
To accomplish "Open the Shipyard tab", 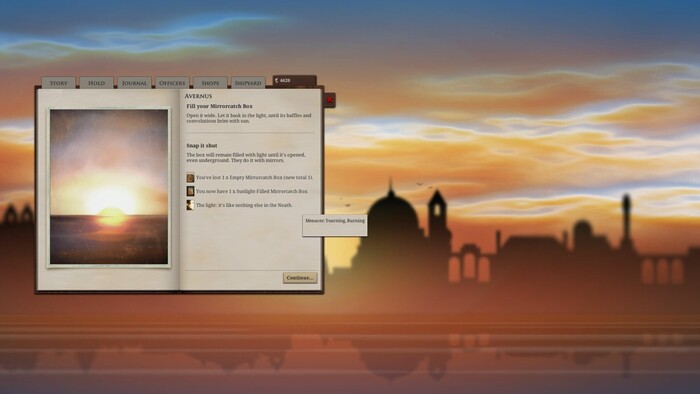I will pyautogui.click(x=248, y=83).
